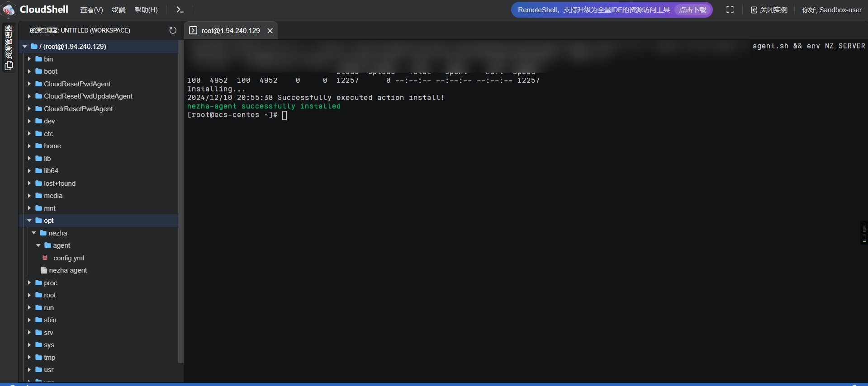The height and width of the screenshot is (386, 868).
Task: Close the root@1.94.240.129 terminal tab
Action: (x=270, y=30)
